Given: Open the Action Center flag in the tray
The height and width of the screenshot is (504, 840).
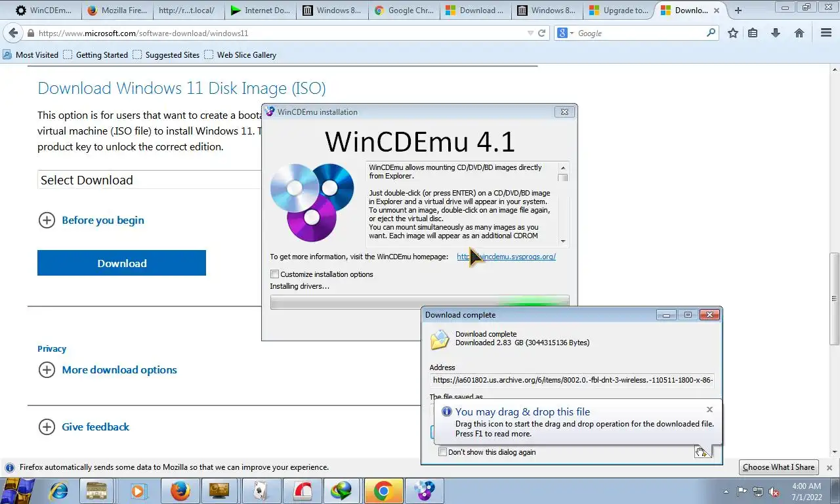Looking at the screenshot, I should 742,492.
